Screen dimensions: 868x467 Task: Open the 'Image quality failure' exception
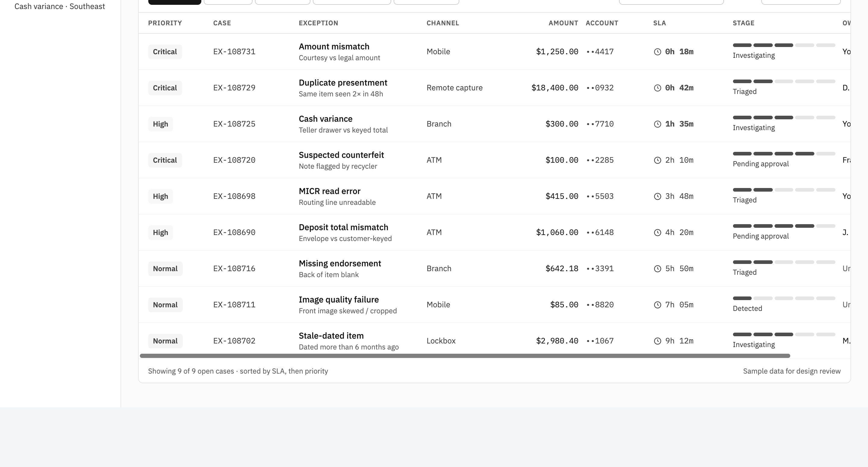pyautogui.click(x=339, y=299)
